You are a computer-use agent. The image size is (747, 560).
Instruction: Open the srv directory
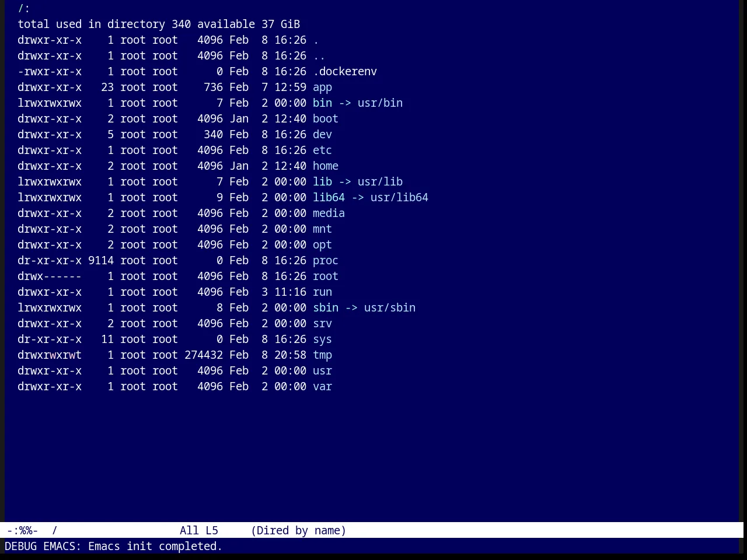tap(322, 324)
